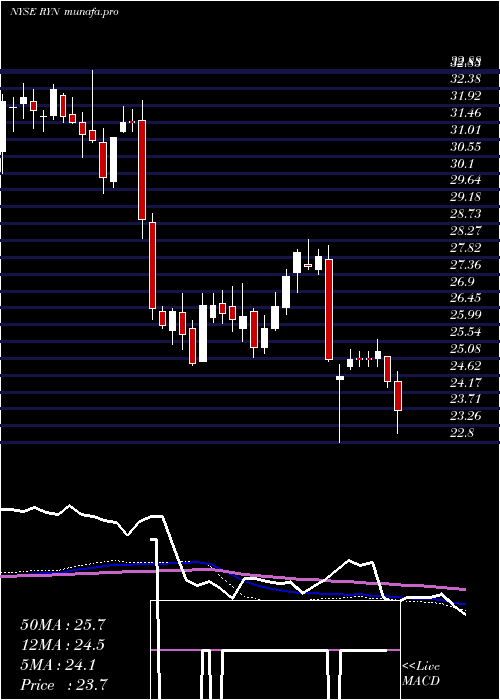Click the 5MA : 24.1 readout
Image resolution: width=500 pixels, height=700 pixels.
58,666
